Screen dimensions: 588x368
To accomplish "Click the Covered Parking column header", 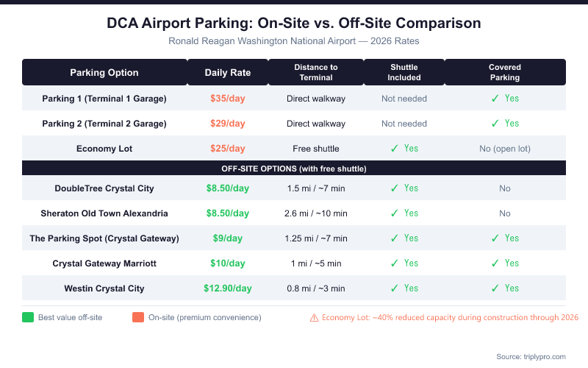I will pos(504,72).
